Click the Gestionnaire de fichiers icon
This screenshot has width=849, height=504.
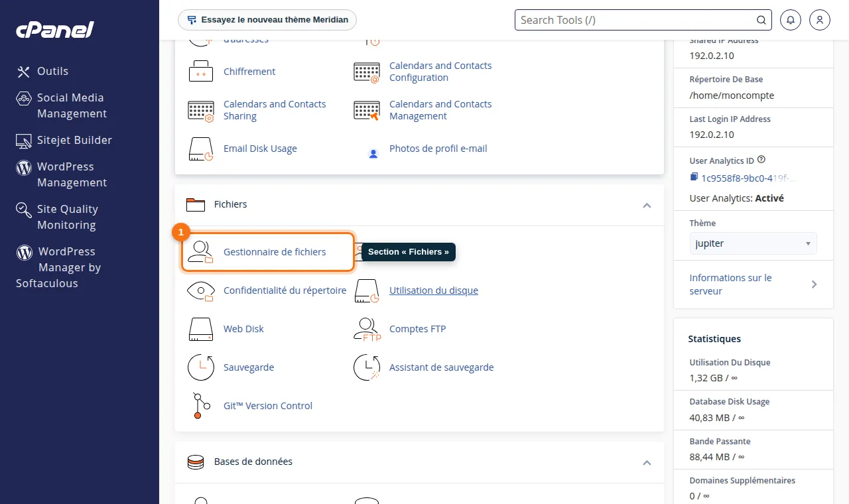(x=200, y=252)
